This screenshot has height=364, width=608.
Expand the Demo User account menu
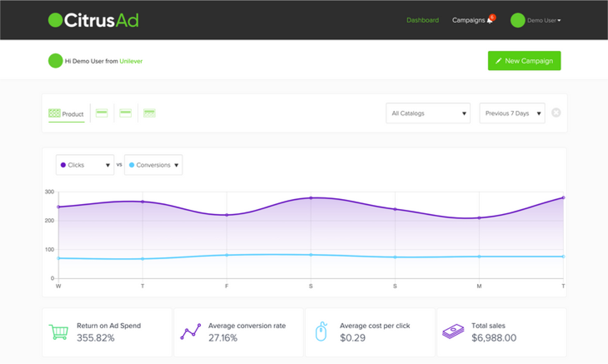coord(544,21)
